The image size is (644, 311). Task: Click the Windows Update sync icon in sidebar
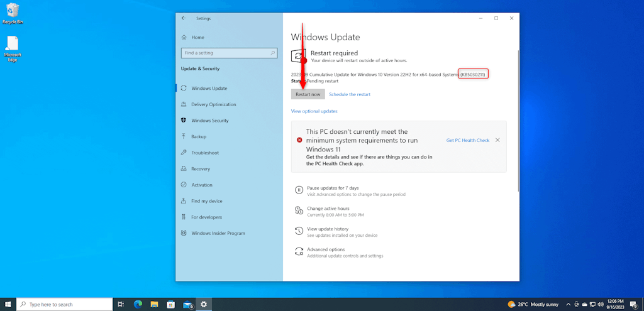pos(184,88)
